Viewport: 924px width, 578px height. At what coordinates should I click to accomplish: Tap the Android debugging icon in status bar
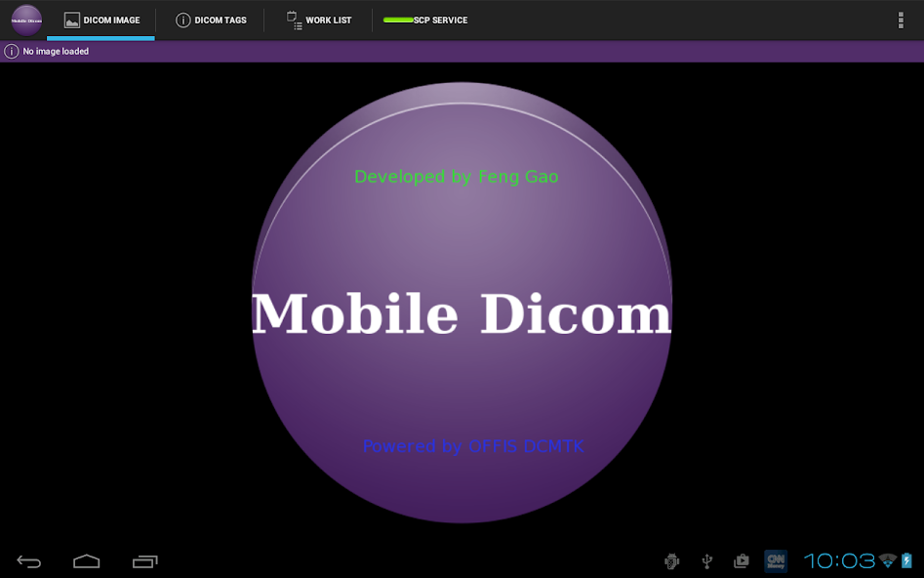(x=670, y=561)
